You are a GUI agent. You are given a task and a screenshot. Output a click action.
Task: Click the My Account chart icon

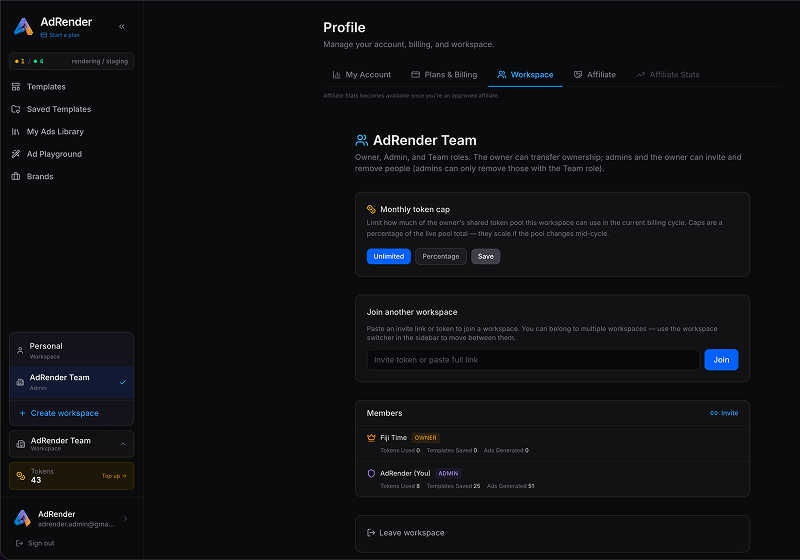pos(336,74)
